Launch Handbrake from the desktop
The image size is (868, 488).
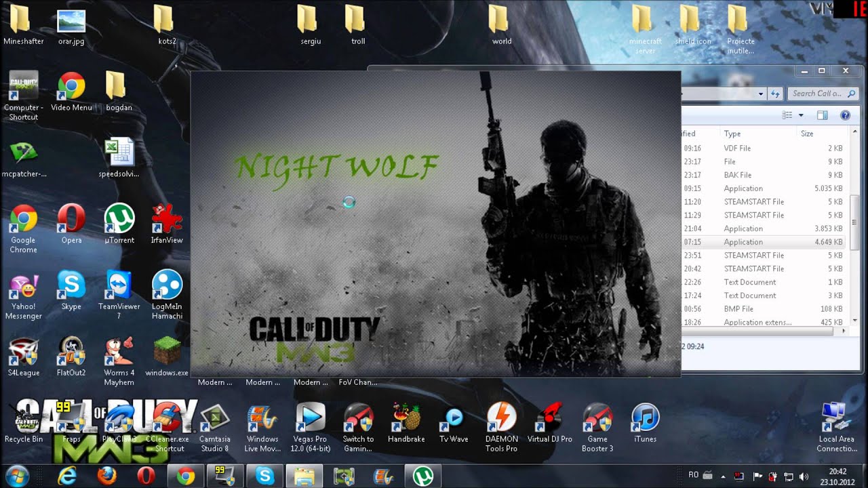pos(406,423)
